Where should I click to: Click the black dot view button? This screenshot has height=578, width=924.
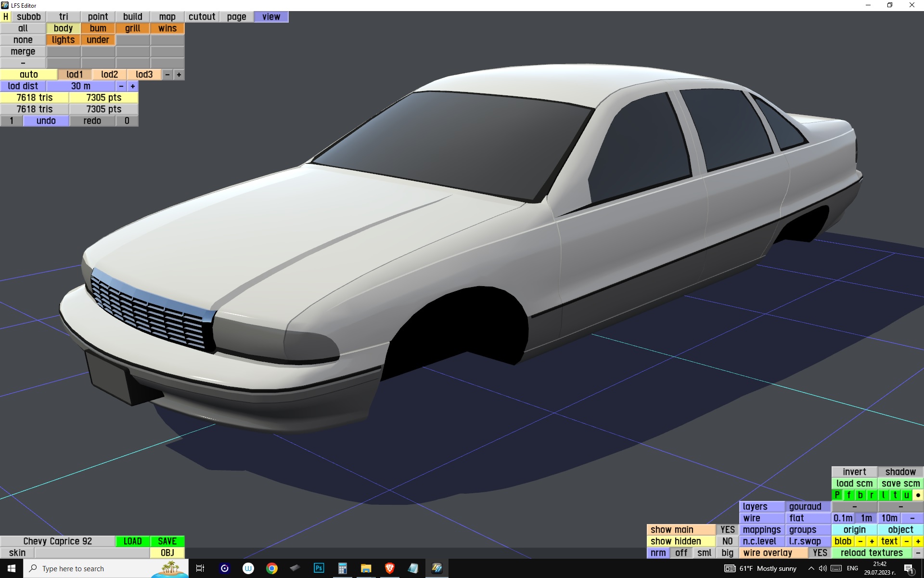pyautogui.click(x=918, y=495)
